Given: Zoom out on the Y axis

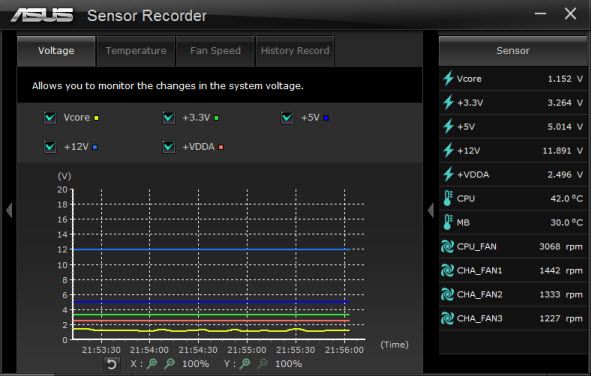Looking at the screenshot, I should [263, 364].
